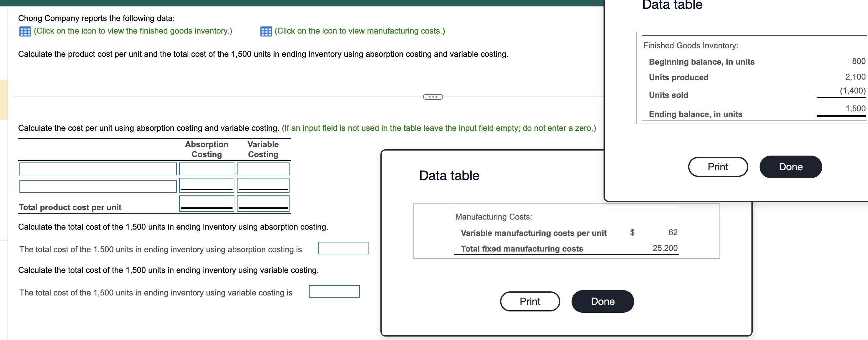Click the first row description input field
Viewport: 868px width, 340px height.
[98, 169]
